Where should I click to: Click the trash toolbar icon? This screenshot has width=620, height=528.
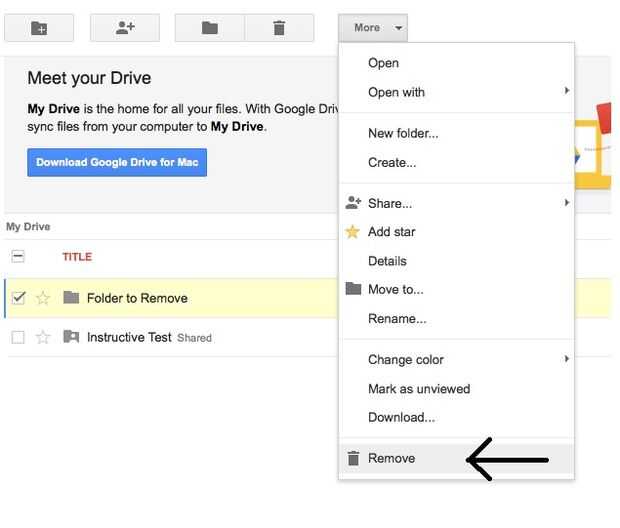(x=279, y=28)
